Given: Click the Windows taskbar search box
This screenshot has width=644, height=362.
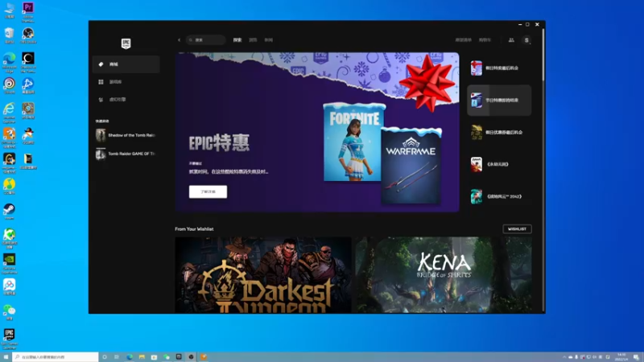Looking at the screenshot, I should (x=56, y=357).
